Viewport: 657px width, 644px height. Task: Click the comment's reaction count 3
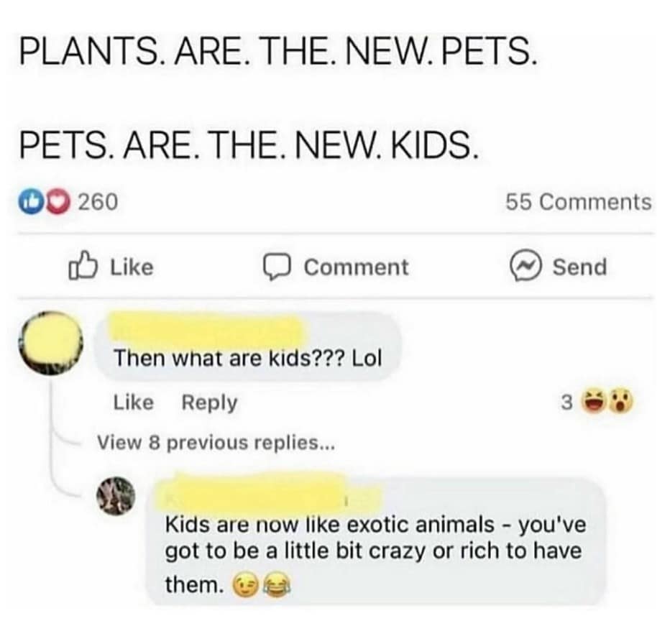pyautogui.click(x=566, y=405)
